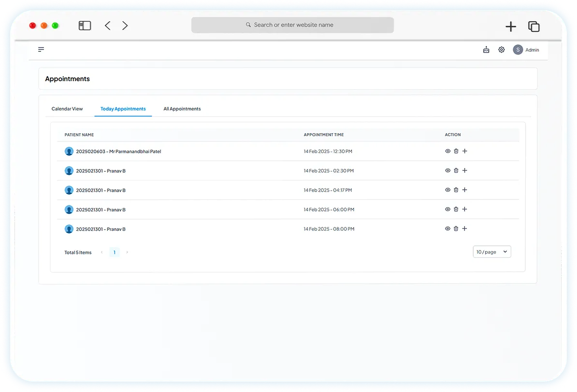Click the Admin user name label

(x=532, y=50)
